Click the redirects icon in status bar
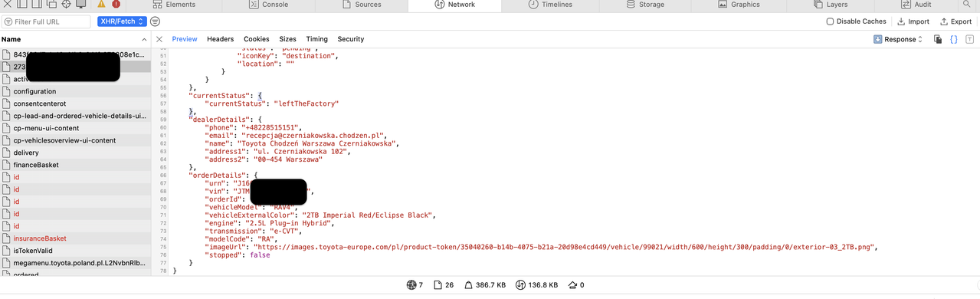Viewport: 980px width, 299px height. (572, 285)
